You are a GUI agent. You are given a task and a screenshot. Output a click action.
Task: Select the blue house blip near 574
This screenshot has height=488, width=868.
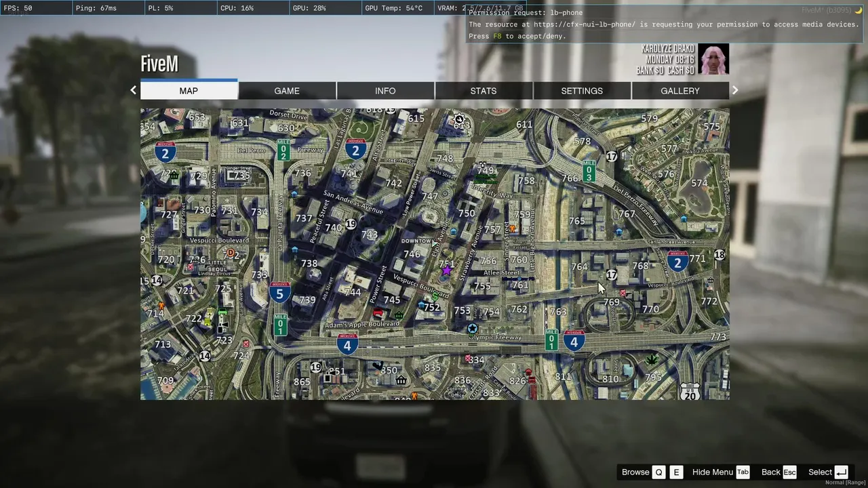pos(684,219)
